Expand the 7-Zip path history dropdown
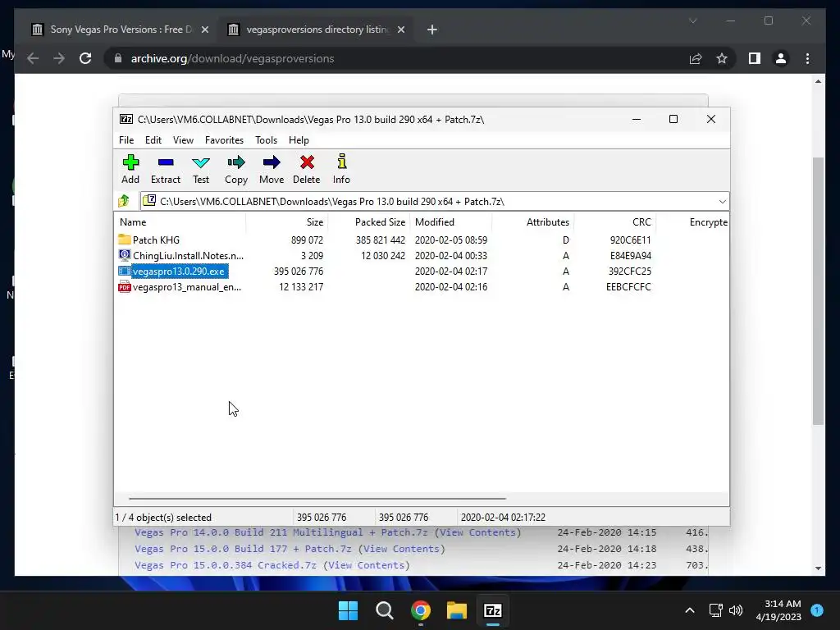The height and width of the screenshot is (630, 840). [722, 202]
